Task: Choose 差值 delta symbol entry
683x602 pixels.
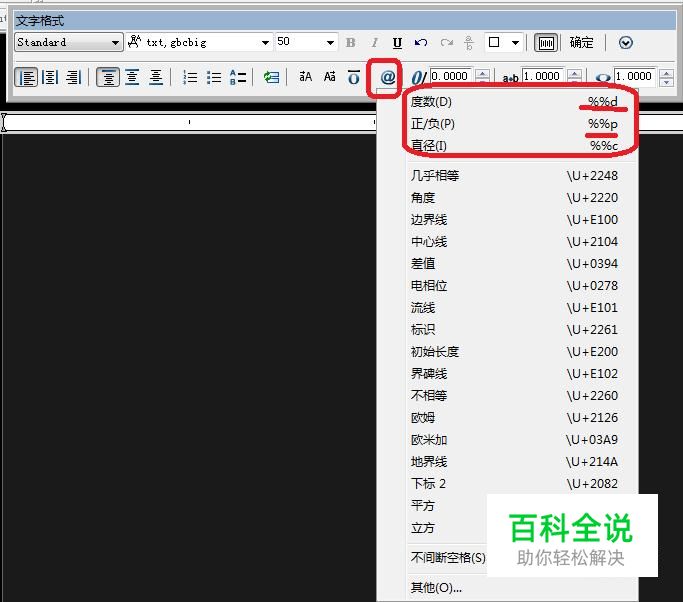Action: coord(514,264)
